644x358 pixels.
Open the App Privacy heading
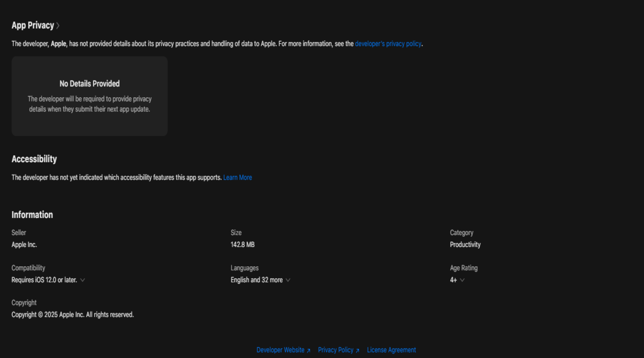(x=32, y=26)
